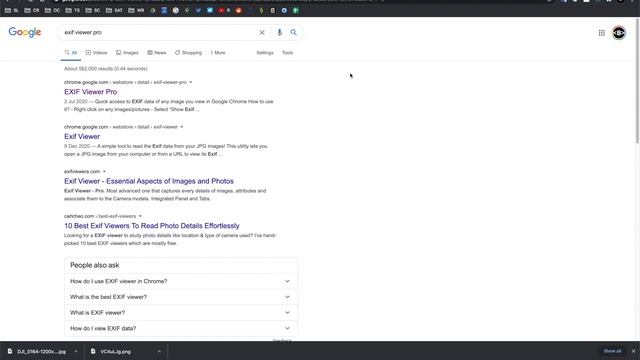This screenshot has height=360, width=640.
Task: Open the light-blue Twitter bookmark
Action: tap(210, 10)
